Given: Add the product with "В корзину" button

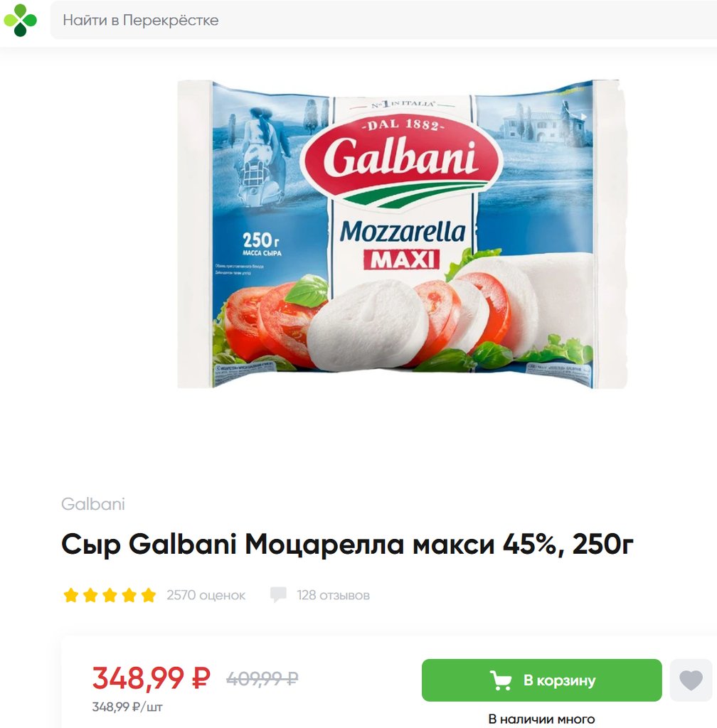Looking at the screenshot, I should (541, 680).
